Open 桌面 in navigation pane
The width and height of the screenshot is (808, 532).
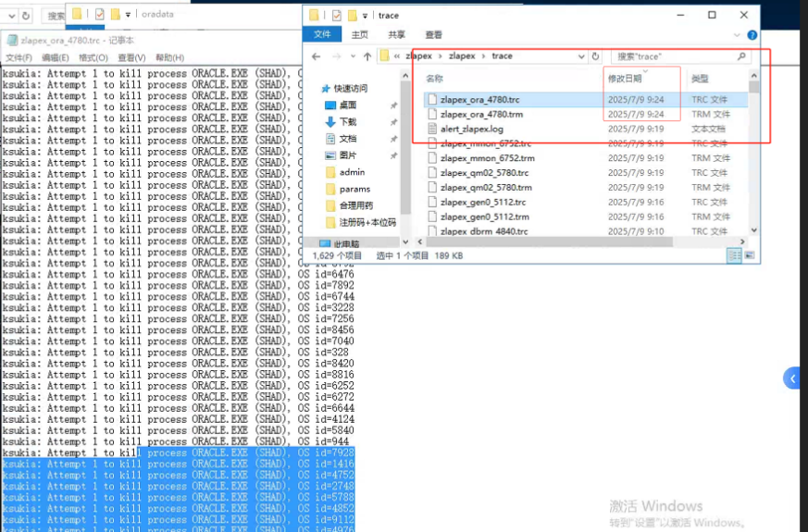coord(348,105)
